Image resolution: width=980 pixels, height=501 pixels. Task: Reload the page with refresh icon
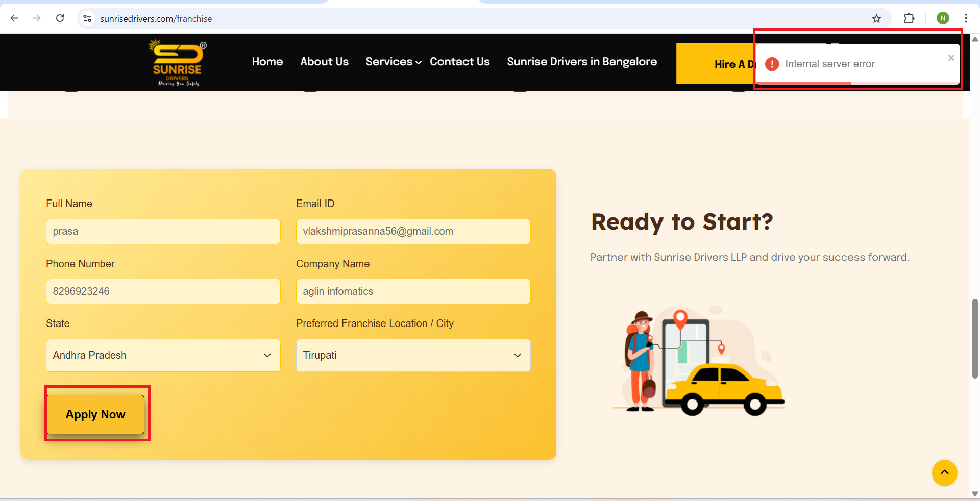click(60, 18)
